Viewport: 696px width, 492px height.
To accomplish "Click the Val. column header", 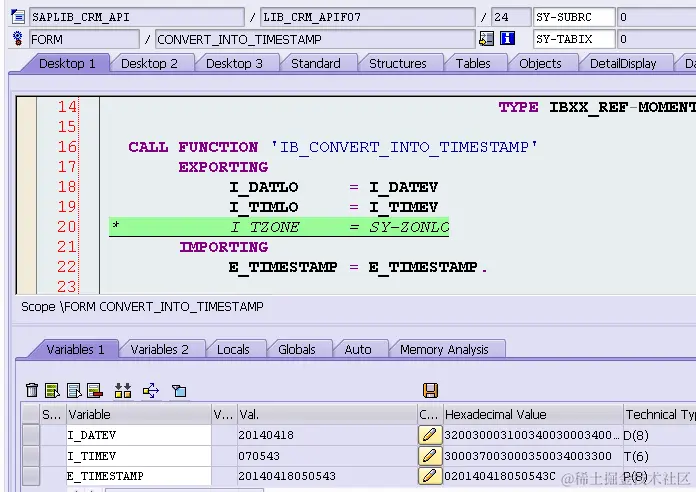I will [327, 414].
